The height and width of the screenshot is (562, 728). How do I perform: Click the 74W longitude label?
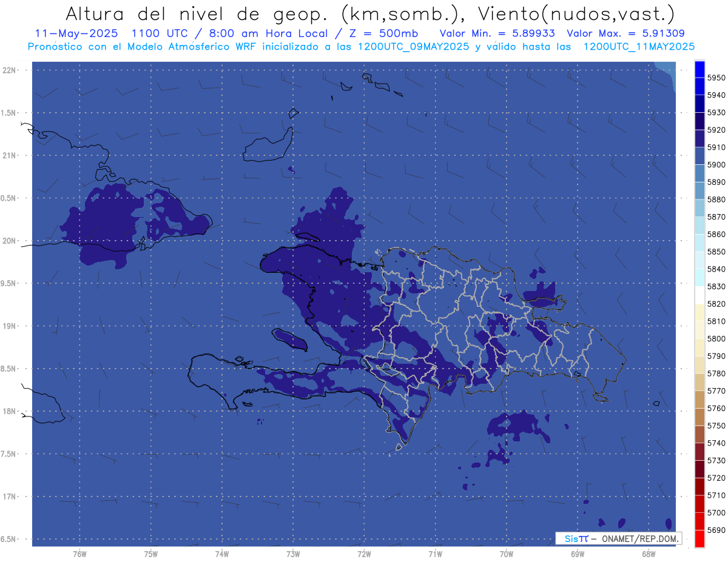pos(222,554)
